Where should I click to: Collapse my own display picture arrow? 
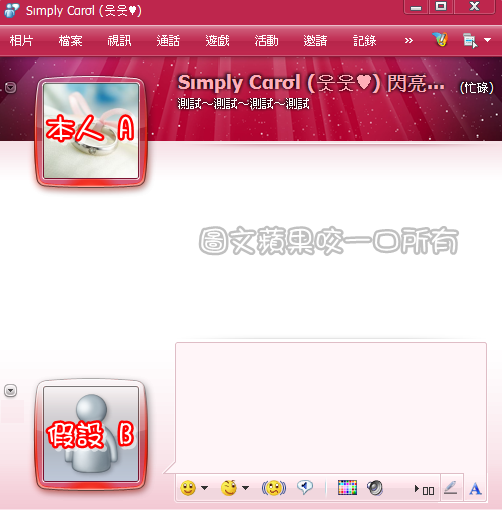tap(10, 391)
